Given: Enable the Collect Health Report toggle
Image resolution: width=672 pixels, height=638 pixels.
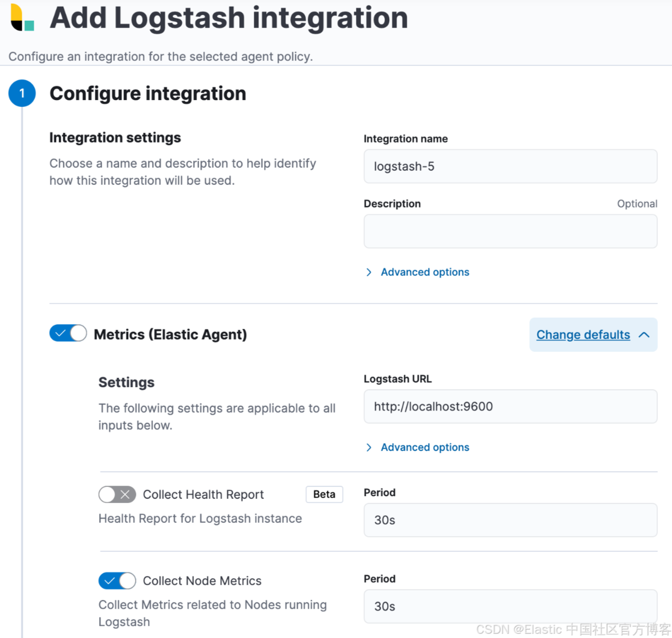Looking at the screenshot, I should (117, 495).
